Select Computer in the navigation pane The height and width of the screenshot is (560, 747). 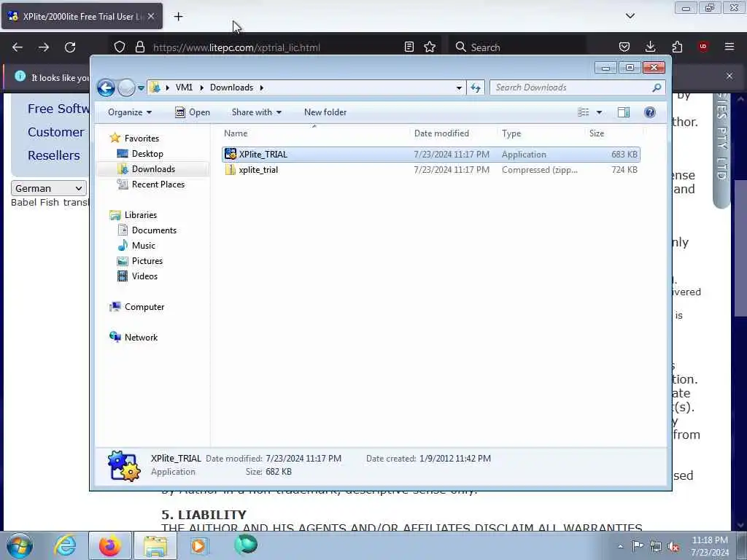click(144, 307)
